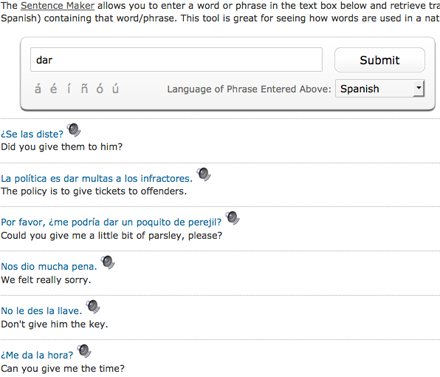Open the "Nos dio mucha pena." link
The width and height of the screenshot is (440, 377).
click(x=49, y=266)
